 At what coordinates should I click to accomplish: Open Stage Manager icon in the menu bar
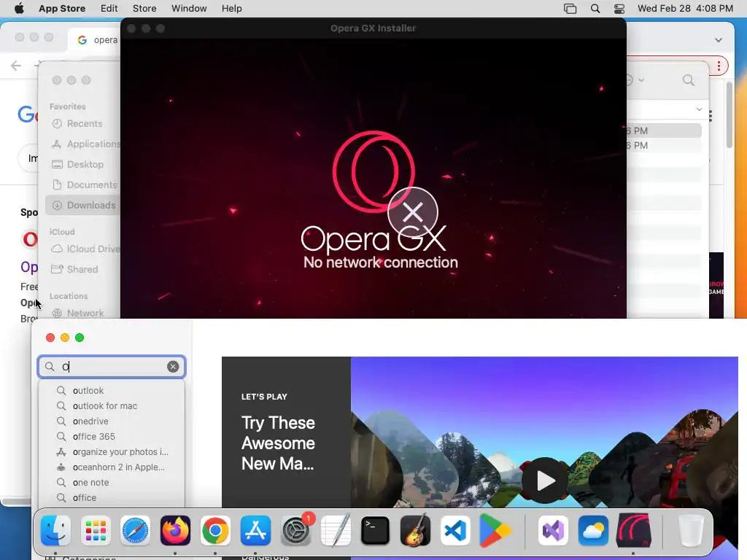pos(570,9)
